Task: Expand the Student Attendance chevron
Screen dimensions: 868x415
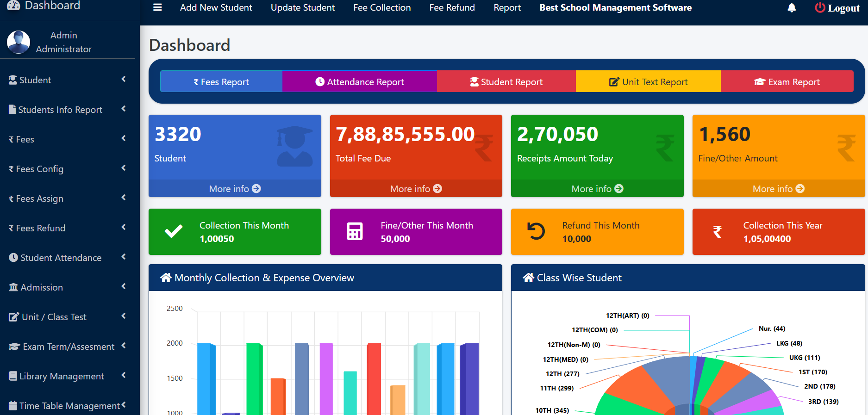Action: (124, 257)
